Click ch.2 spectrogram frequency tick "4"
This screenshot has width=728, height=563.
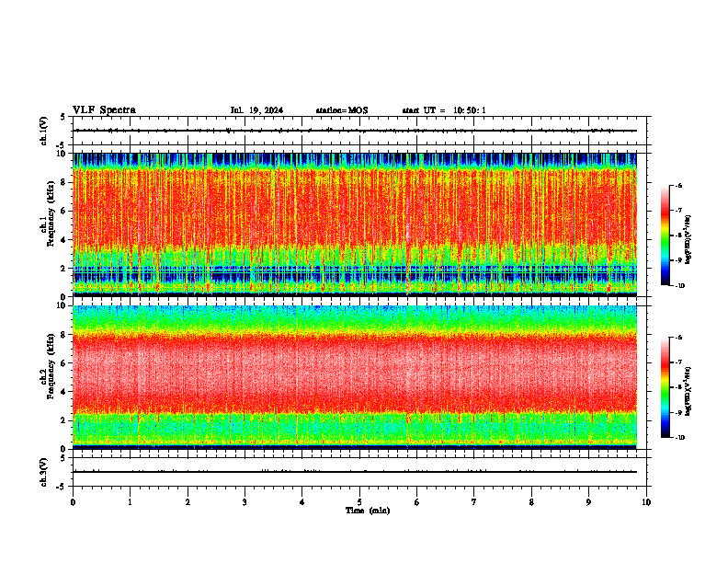[64, 392]
